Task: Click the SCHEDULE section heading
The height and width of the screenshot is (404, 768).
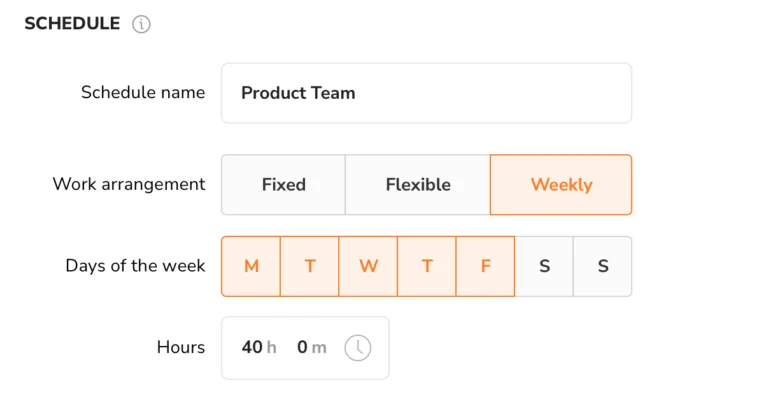Action: click(x=72, y=24)
